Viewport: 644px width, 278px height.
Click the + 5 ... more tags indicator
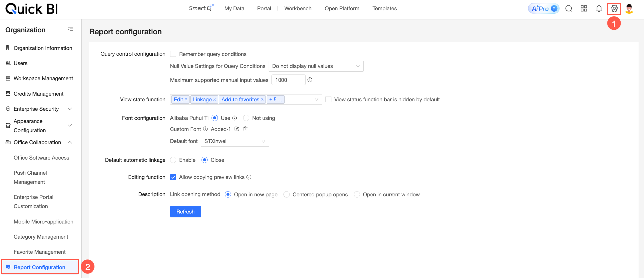pyautogui.click(x=275, y=99)
